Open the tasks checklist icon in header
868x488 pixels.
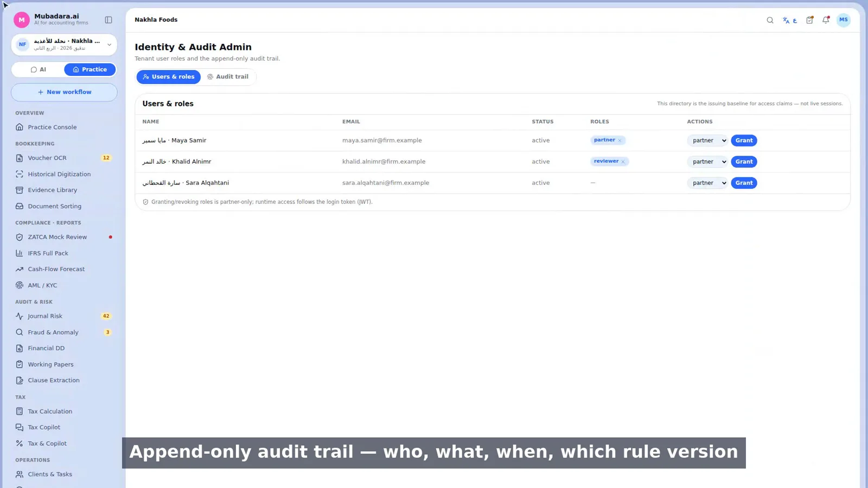(809, 20)
